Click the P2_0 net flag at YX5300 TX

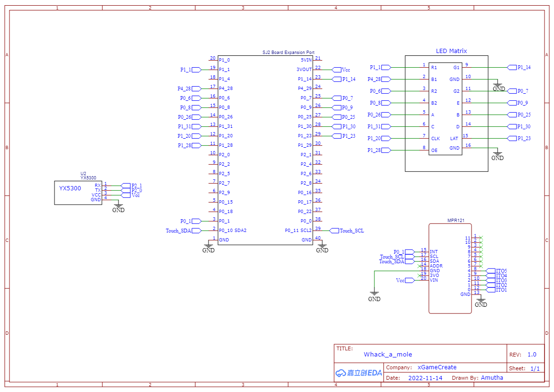(x=131, y=190)
